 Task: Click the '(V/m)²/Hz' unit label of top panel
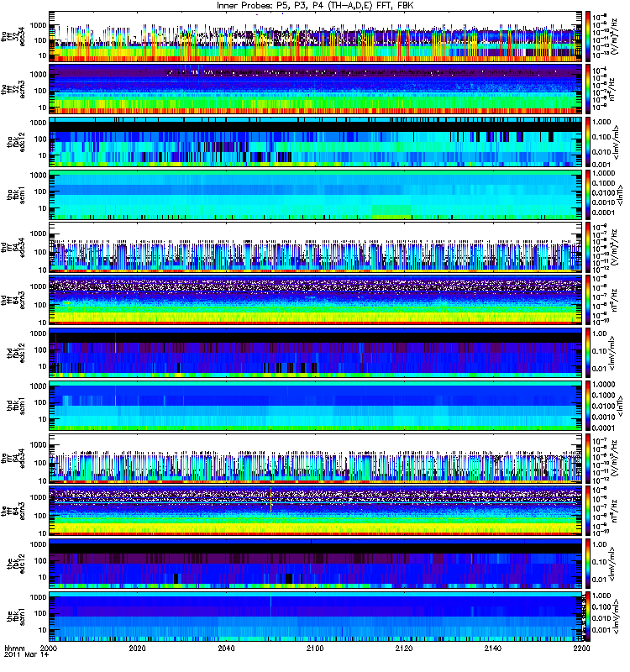[614, 36]
